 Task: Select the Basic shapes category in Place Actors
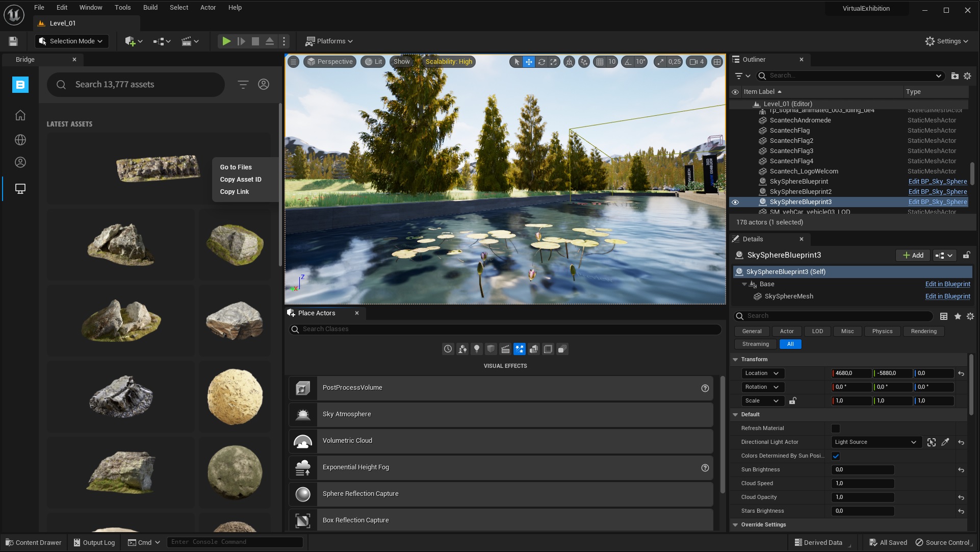coord(462,349)
